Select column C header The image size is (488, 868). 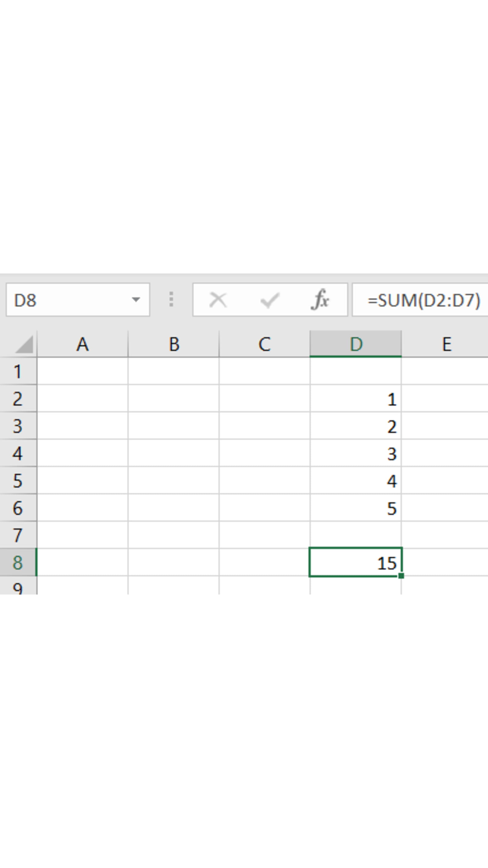[264, 344]
